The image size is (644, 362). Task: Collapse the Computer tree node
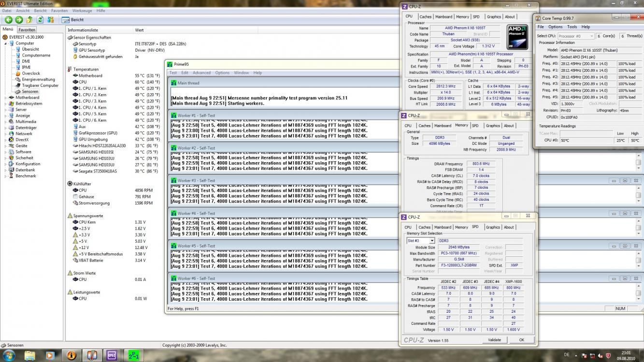pyautogui.click(x=6, y=43)
